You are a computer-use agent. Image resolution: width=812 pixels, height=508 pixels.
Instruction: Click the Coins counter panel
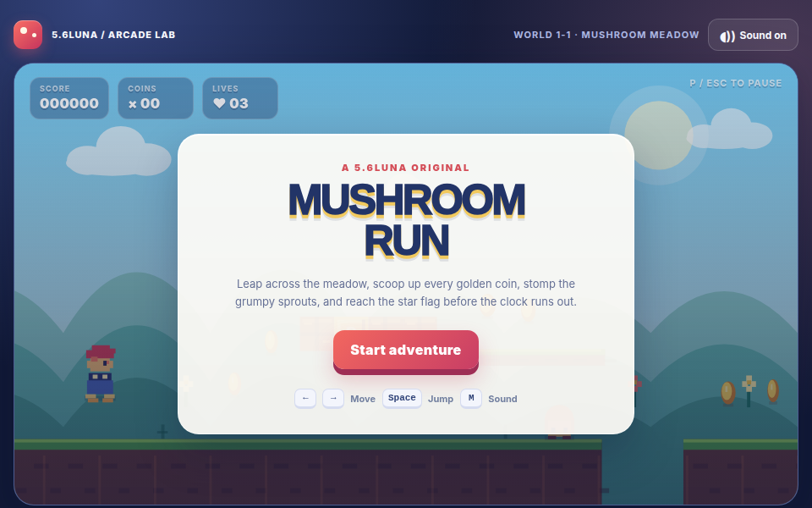(x=156, y=98)
